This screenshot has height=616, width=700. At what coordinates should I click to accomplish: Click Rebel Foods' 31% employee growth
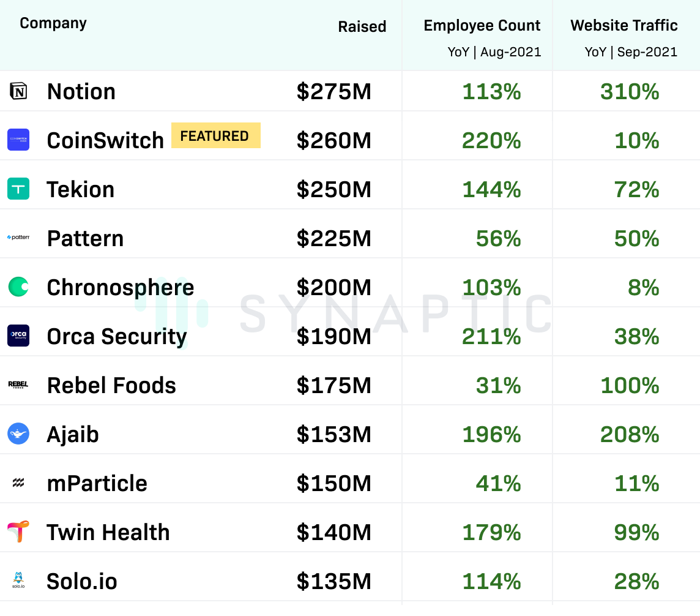click(499, 386)
